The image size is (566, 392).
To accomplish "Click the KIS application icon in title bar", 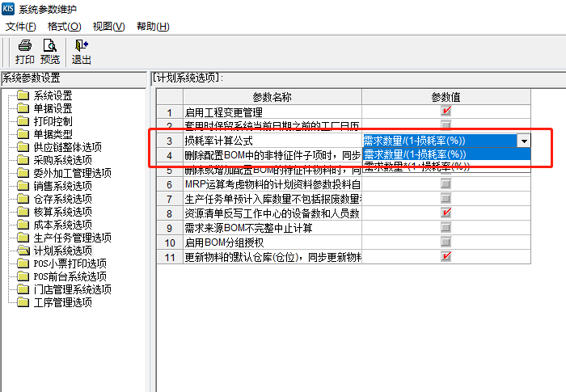I will pyautogui.click(x=8, y=8).
